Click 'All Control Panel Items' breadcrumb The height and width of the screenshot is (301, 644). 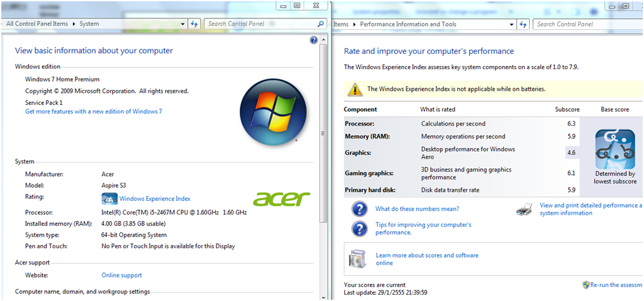coord(37,24)
